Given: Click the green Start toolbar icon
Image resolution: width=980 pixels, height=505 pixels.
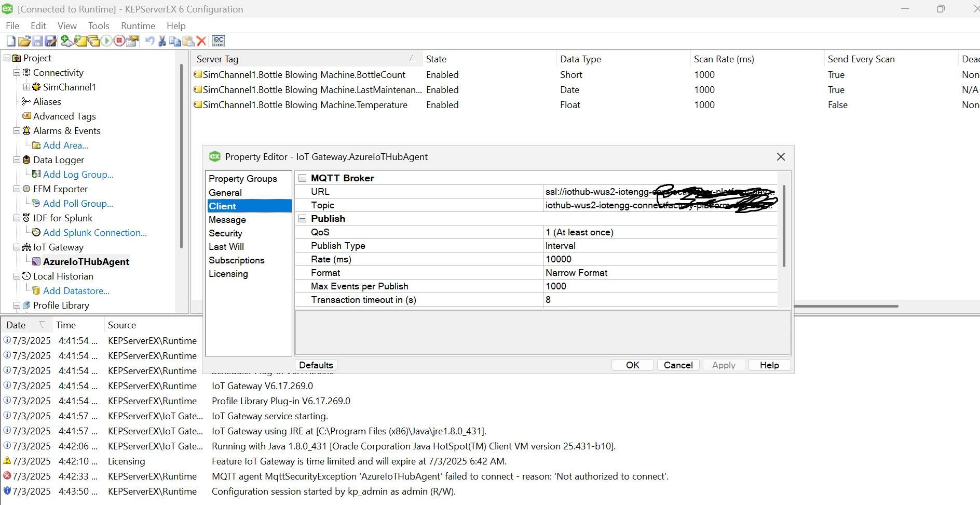Looking at the screenshot, I should click(106, 41).
